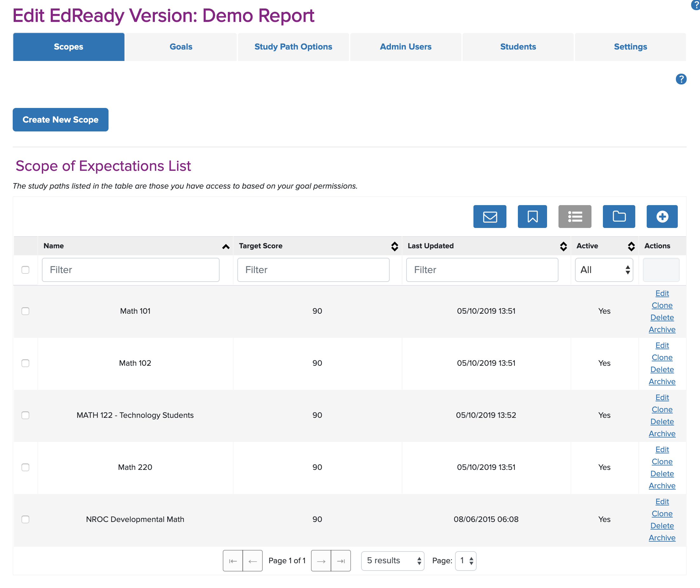Click the '08/06/2015 06:08' date cell
700x588 pixels.
click(486, 519)
